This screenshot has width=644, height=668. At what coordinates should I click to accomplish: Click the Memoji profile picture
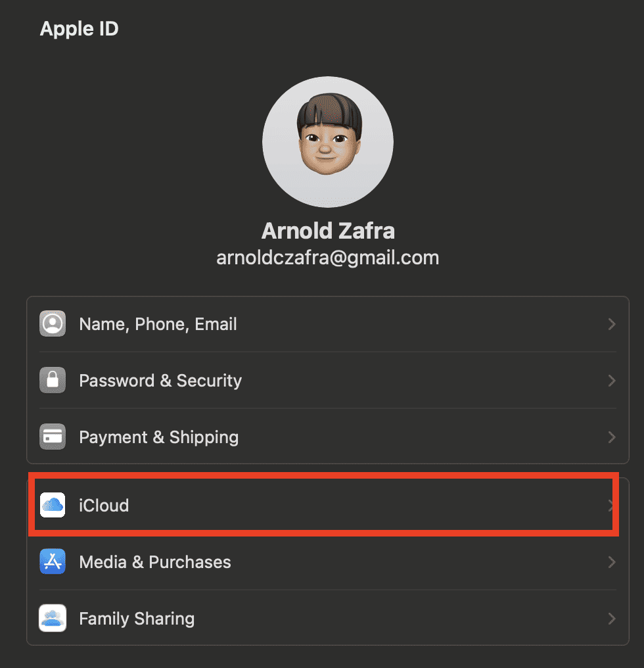coord(328,142)
